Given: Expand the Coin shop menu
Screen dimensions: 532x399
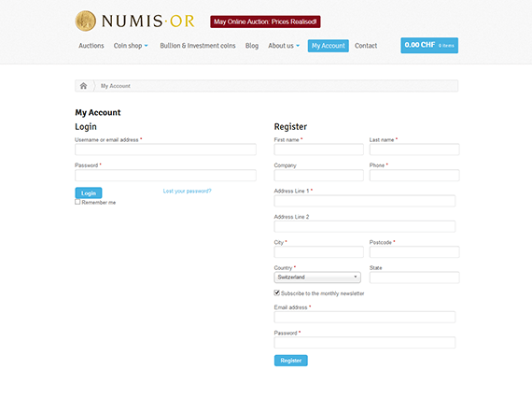Looking at the screenshot, I should click(131, 46).
